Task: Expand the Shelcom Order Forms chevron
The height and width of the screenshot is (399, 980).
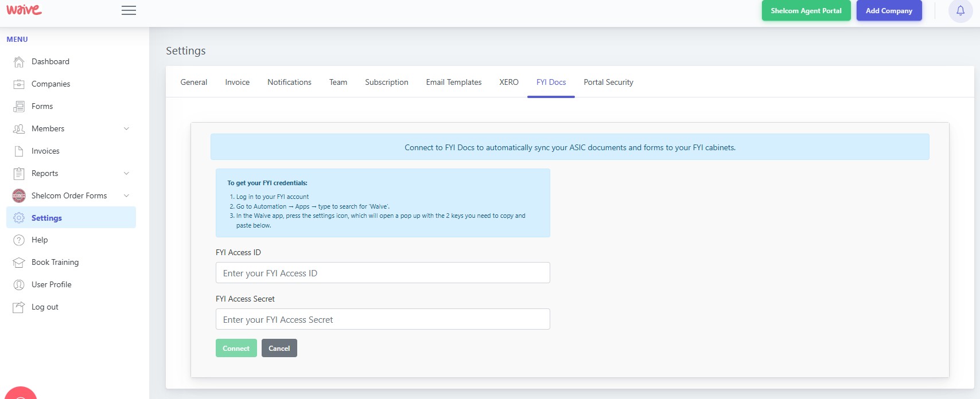Action: pyautogui.click(x=126, y=195)
